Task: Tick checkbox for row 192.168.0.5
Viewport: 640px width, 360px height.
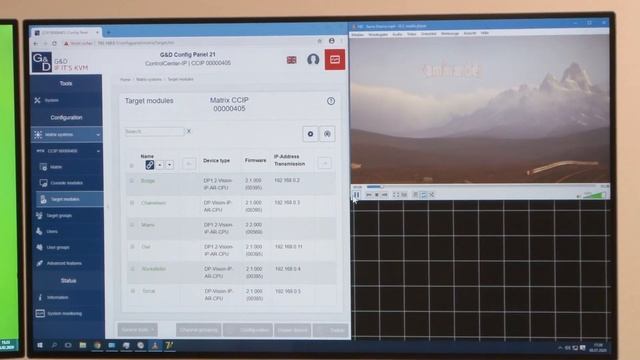Action: click(x=132, y=291)
